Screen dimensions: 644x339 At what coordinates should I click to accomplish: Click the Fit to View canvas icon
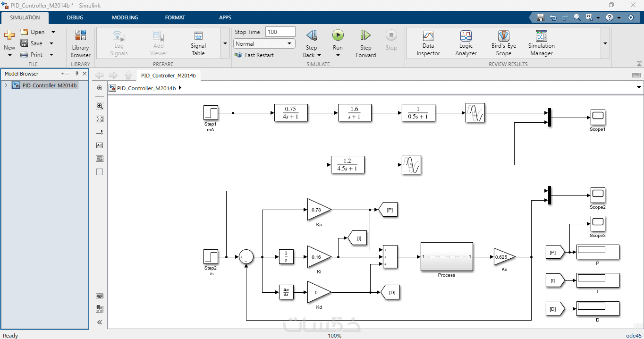[99, 119]
